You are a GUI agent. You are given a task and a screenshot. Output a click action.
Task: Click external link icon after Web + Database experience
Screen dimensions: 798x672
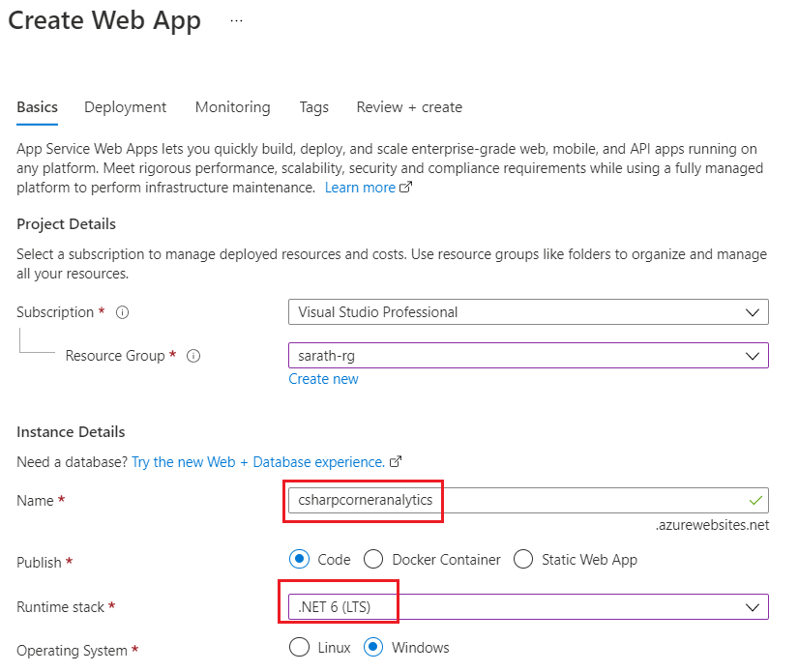396,462
